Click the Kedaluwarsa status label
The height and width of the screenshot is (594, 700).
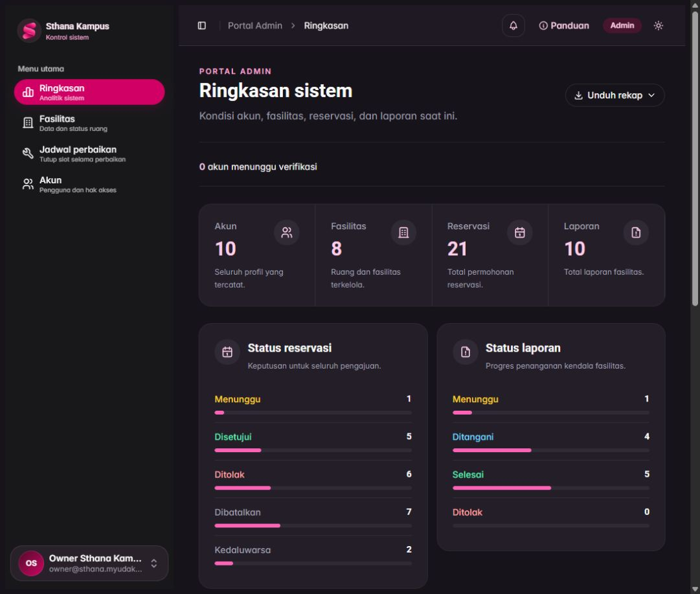[x=242, y=550]
